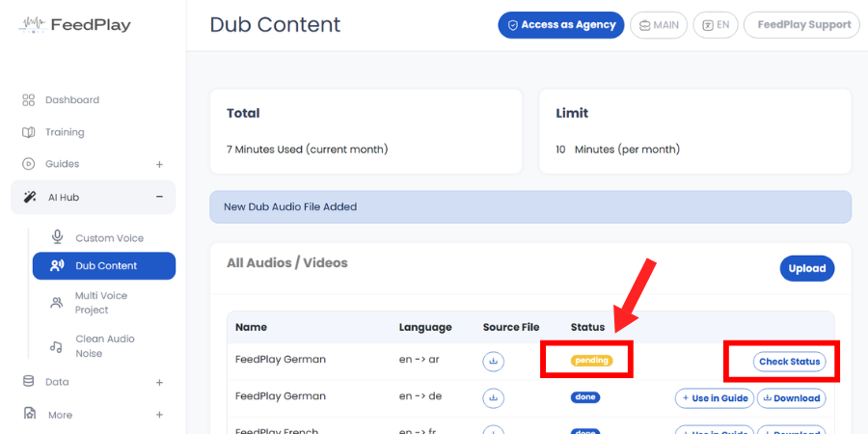
Task: Open FeedPlay Support
Action: pos(801,25)
